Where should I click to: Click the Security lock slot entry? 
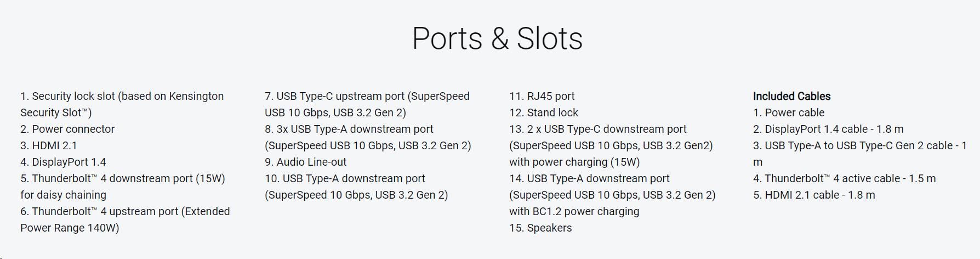[x=122, y=97]
